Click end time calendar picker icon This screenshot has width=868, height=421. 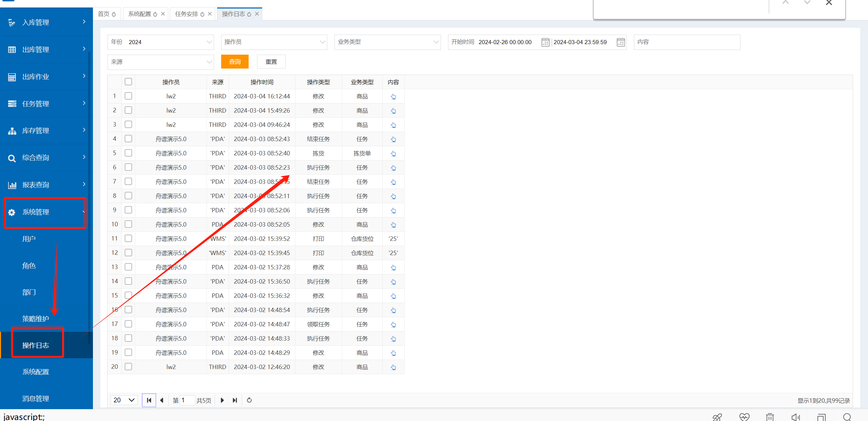tap(620, 42)
